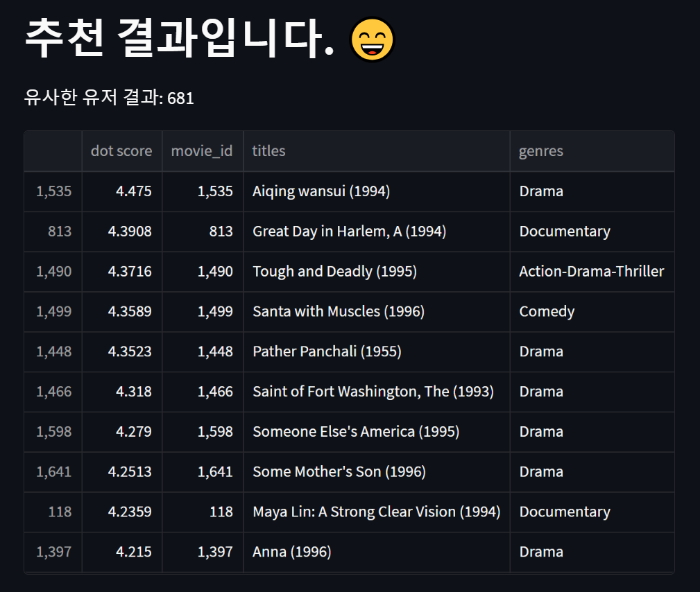
Task: Select movie_id cell 1,397
Action: pyautogui.click(x=203, y=552)
